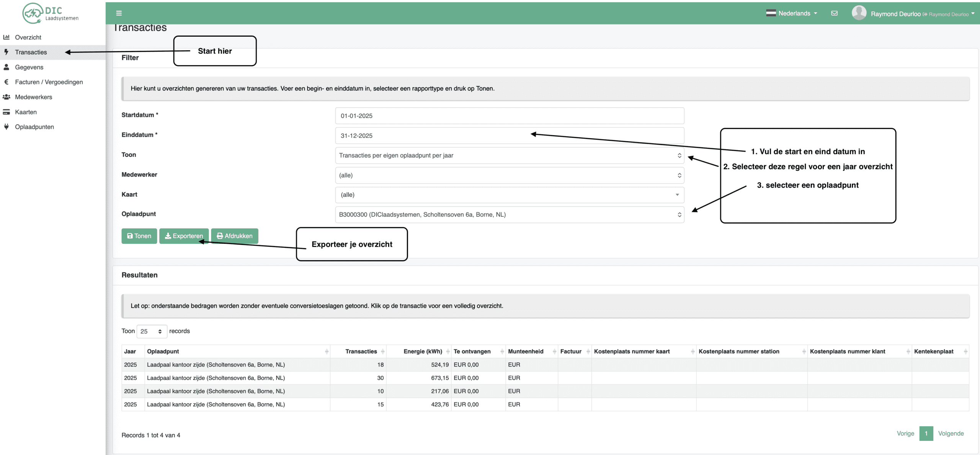Viewport: 980px width, 455px height.
Task: Click the Startdatum input field
Action: [x=510, y=116]
